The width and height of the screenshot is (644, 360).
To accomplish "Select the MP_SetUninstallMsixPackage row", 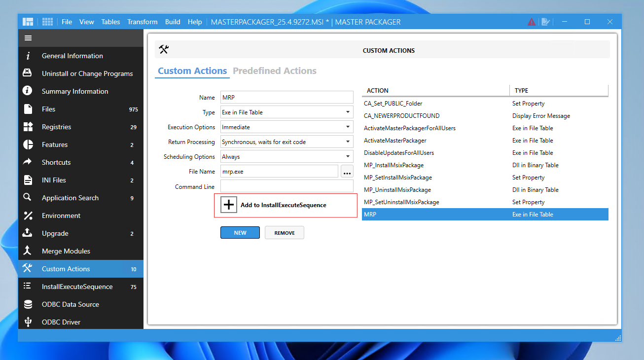I will coord(485,202).
